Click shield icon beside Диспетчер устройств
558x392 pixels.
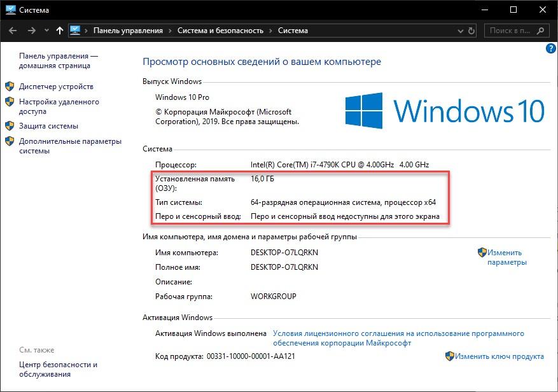click(10, 86)
